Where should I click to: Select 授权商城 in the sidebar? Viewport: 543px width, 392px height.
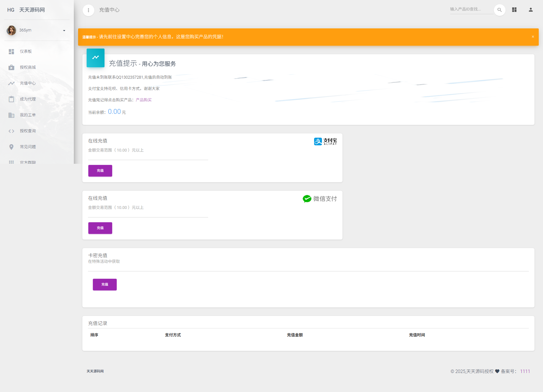(x=28, y=67)
